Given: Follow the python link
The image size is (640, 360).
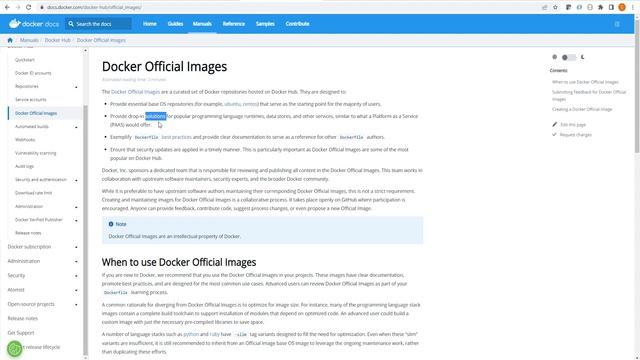Looking at the screenshot, I should [x=191, y=334].
